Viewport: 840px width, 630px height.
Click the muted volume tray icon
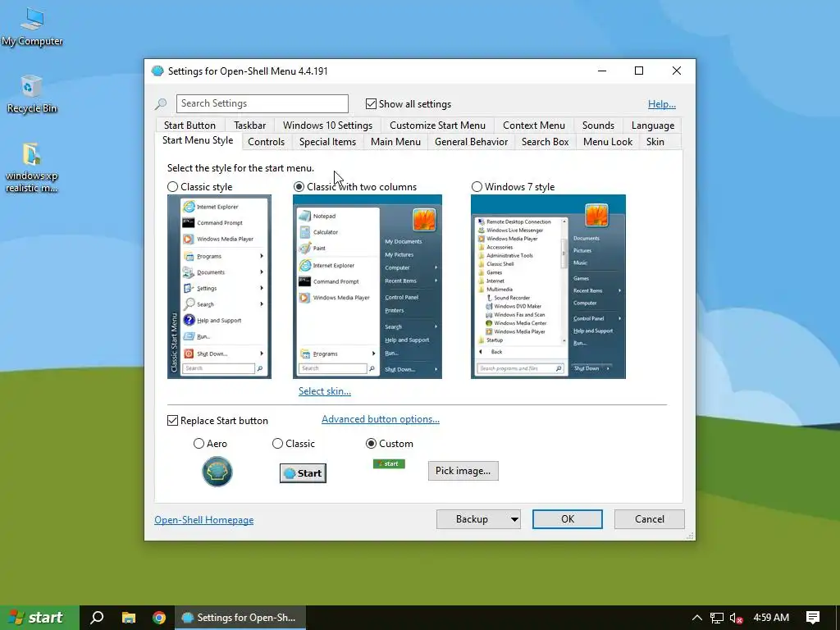pyautogui.click(x=736, y=618)
